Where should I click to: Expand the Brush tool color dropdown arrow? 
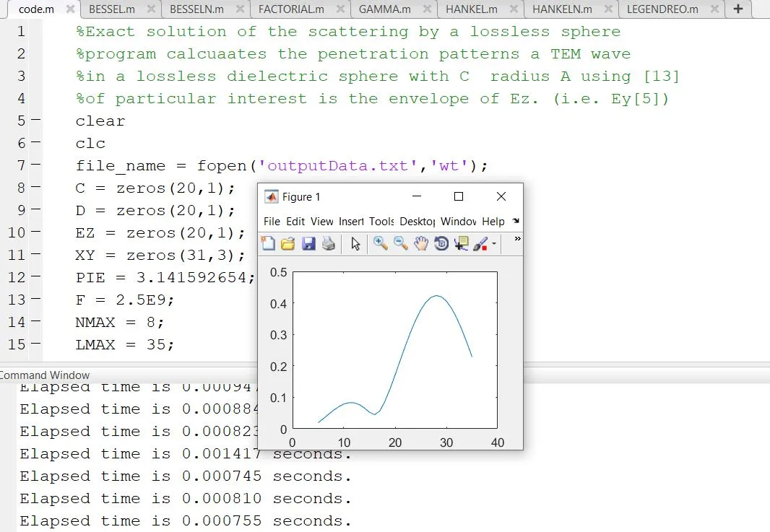(x=494, y=245)
